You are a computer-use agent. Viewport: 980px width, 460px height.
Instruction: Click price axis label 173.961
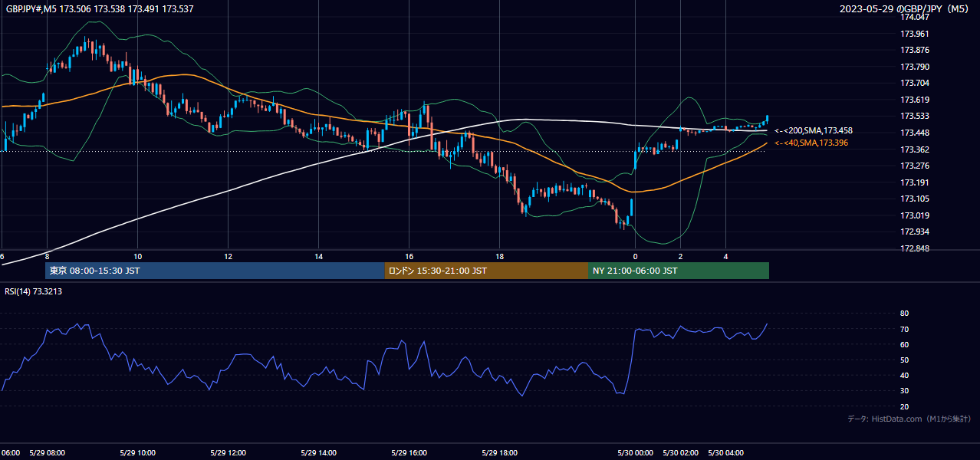click(x=915, y=34)
